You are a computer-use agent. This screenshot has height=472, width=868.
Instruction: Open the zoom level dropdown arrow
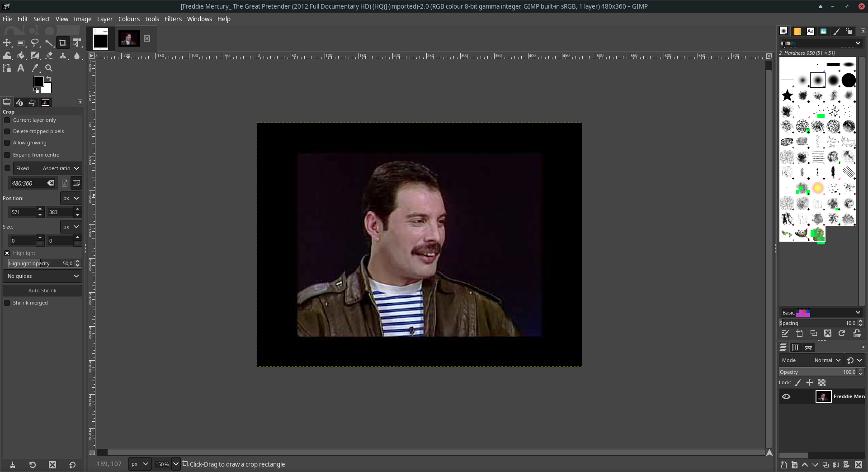click(176, 464)
